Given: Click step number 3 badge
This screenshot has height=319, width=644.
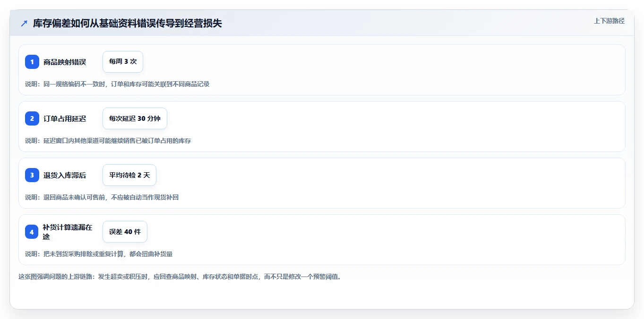Looking at the screenshot, I should [x=32, y=175].
